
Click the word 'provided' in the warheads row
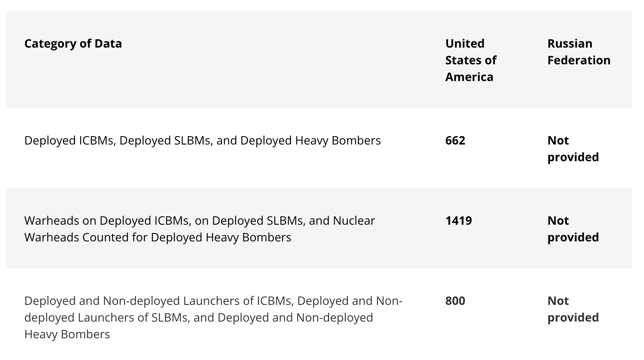573,237
